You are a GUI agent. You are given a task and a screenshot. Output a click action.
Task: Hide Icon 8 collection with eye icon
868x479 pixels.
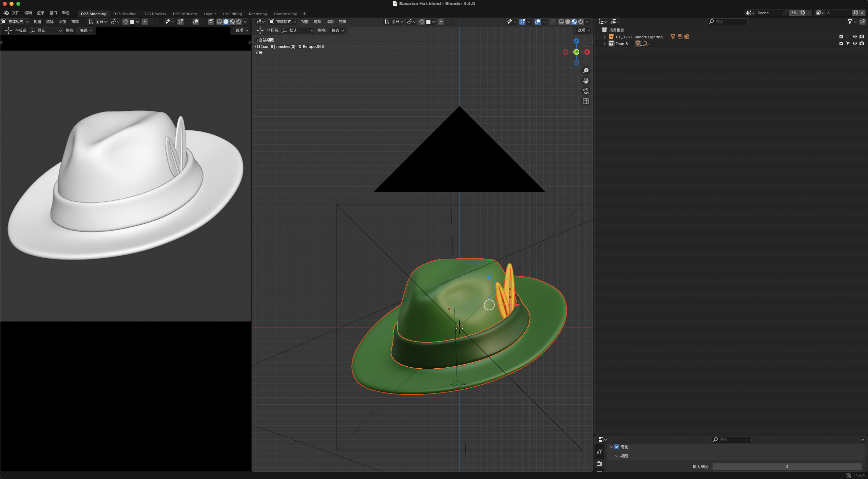click(855, 43)
